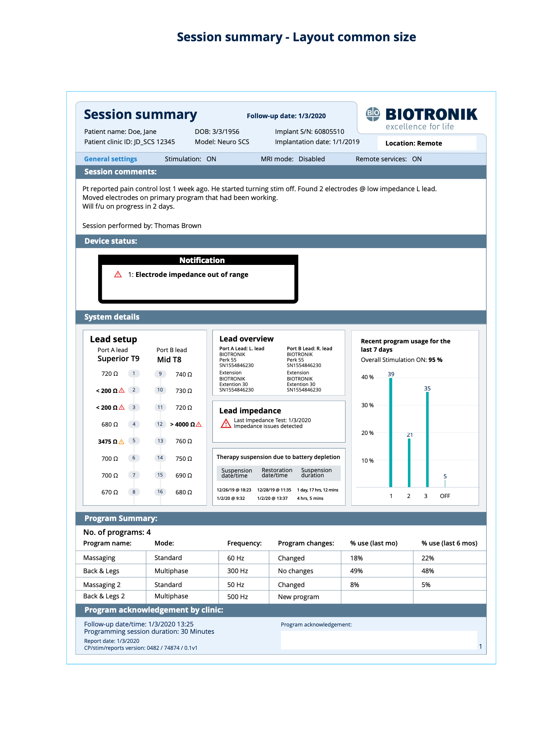
Task: Click restoration entry 1/2/20 @ 13:37
Action: point(273,498)
